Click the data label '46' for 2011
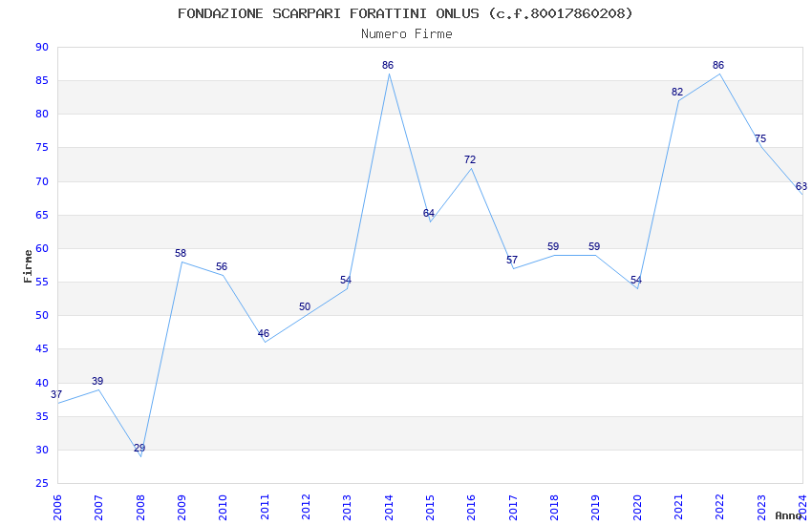Screen dimensions: 812x525 (x=264, y=334)
